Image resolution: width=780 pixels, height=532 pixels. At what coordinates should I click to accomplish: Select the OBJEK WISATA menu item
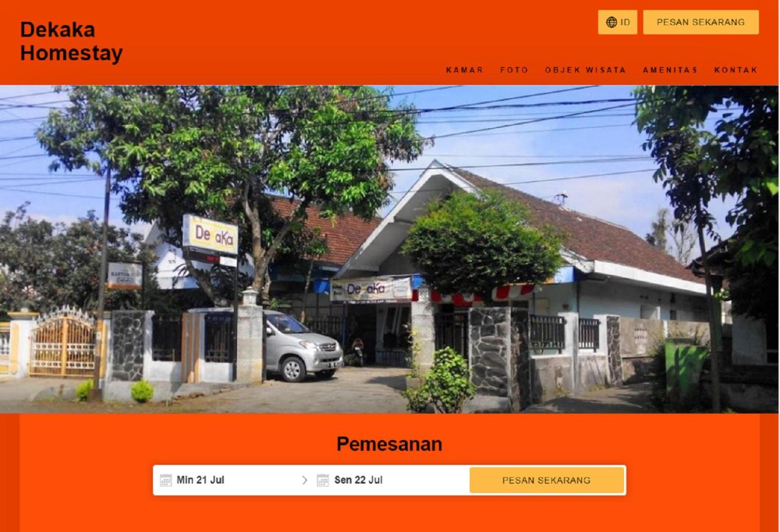pyautogui.click(x=586, y=70)
